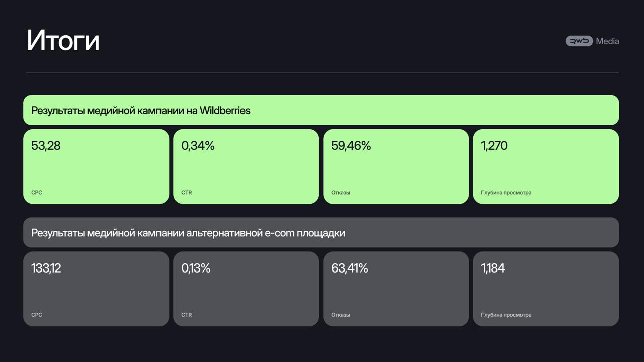Select the 59,46% bounce rate value

coord(351,146)
